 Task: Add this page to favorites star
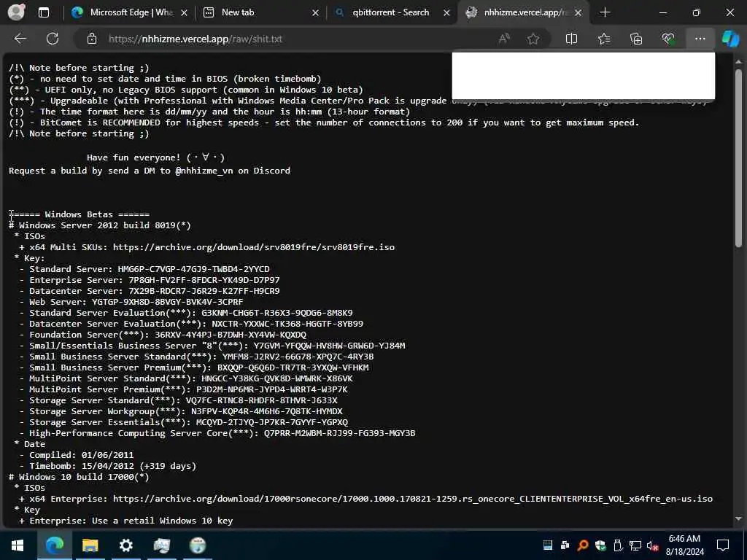[x=533, y=39]
